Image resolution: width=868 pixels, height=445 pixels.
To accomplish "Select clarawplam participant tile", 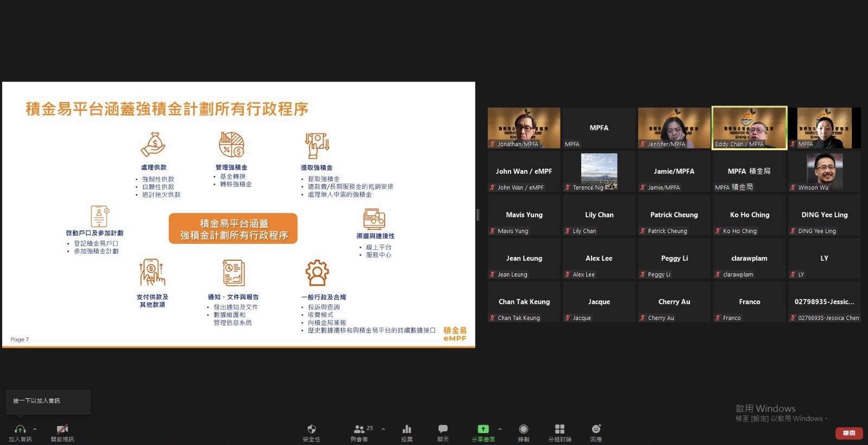I will [750, 258].
